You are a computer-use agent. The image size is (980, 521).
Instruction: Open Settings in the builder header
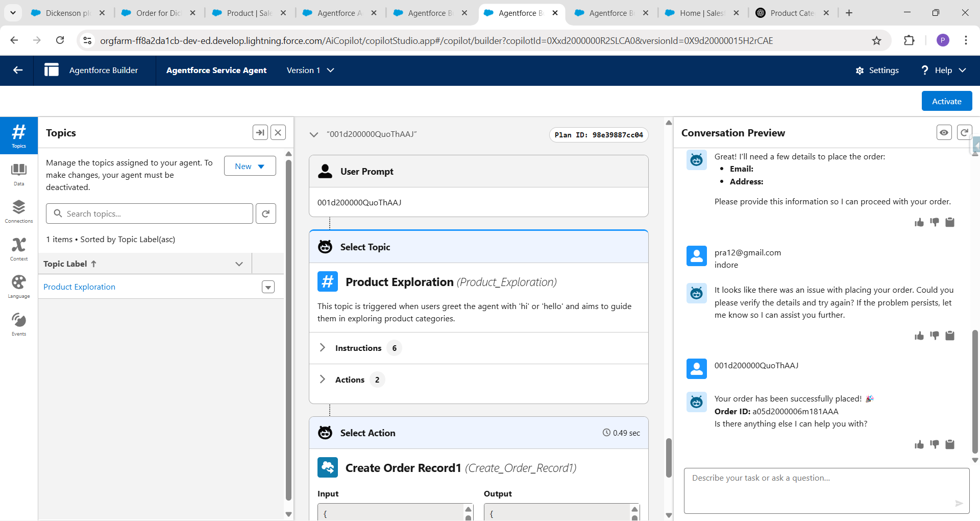coord(877,70)
